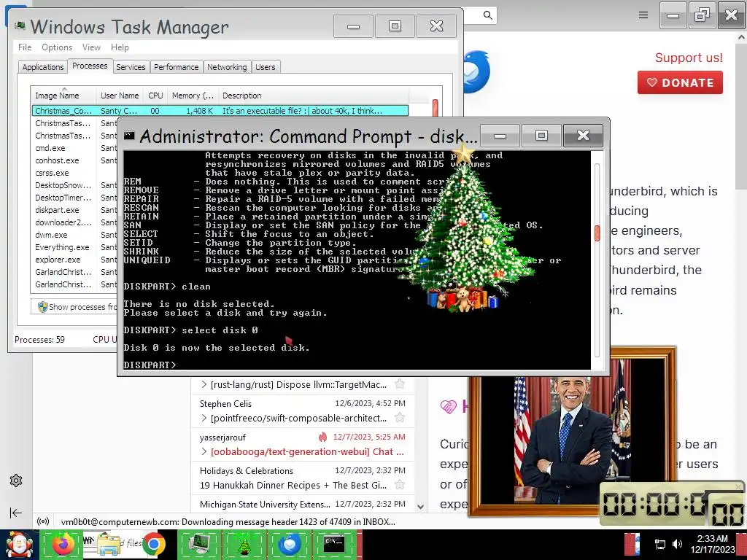Switch to Task Manager taskbar icon
This screenshot has height=560, width=747.
[199, 544]
